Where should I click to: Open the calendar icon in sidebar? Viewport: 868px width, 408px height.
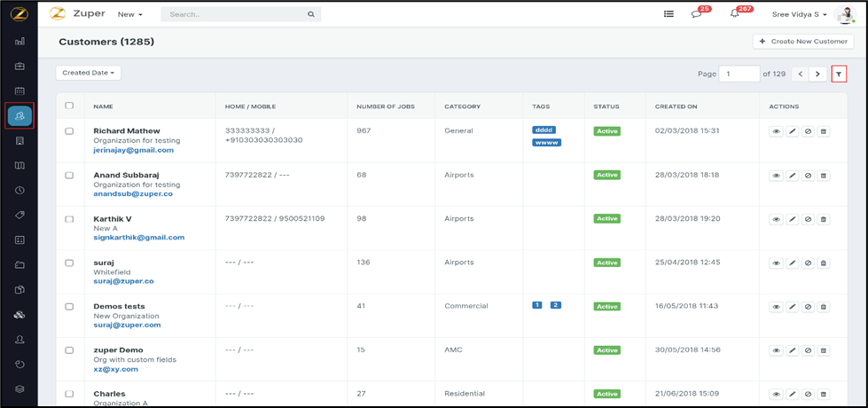point(20,90)
